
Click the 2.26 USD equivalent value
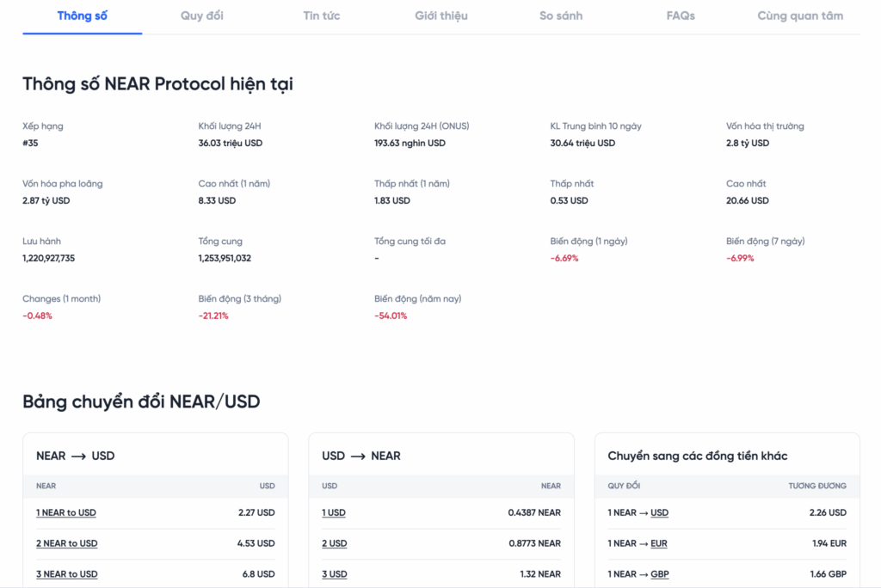pyautogui.click(x=828, y=512)
